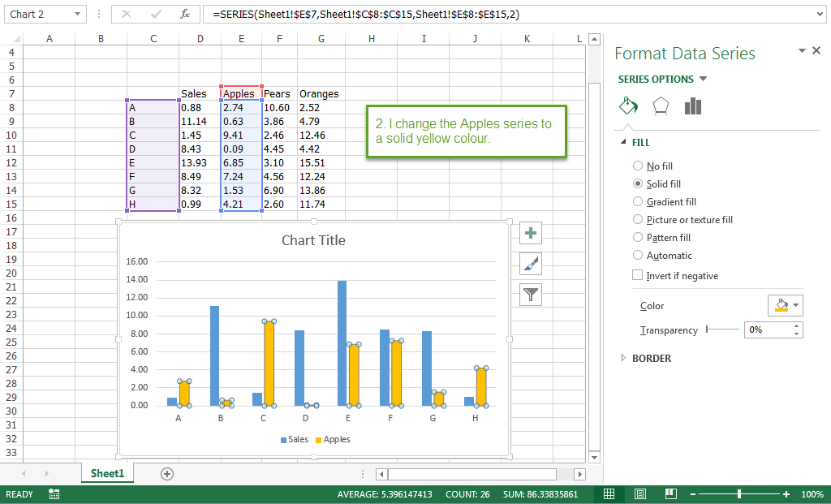Click the select-all corner triangle
Image resolution: width=831 pixels, height=504 pixels.
(16, 39)
